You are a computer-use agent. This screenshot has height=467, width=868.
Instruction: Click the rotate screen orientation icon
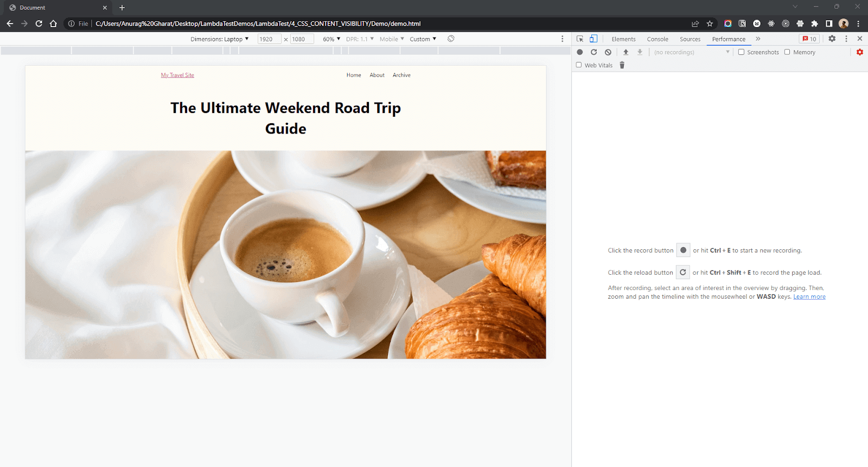[451, 39]
